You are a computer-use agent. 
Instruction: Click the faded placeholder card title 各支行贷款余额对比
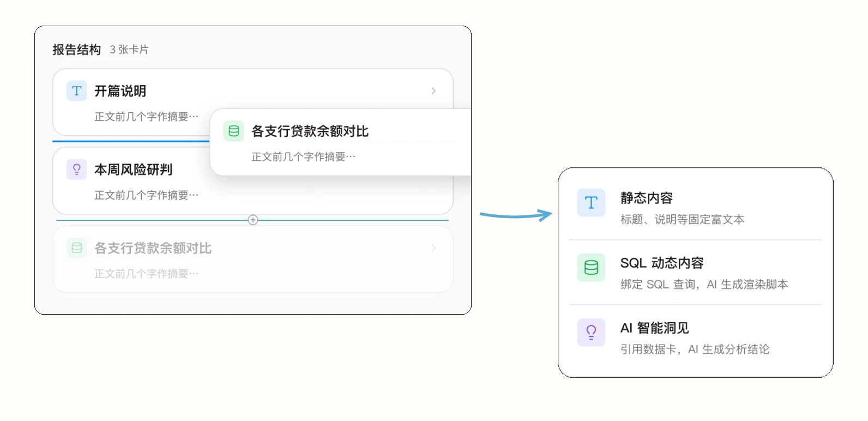tap(153, 248)
